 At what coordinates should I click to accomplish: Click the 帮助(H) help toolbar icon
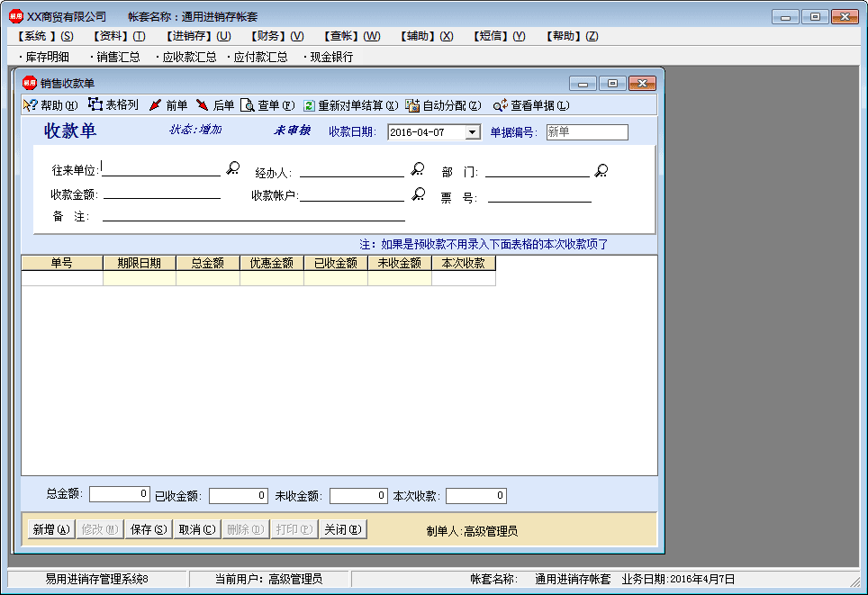click(30, 105)
